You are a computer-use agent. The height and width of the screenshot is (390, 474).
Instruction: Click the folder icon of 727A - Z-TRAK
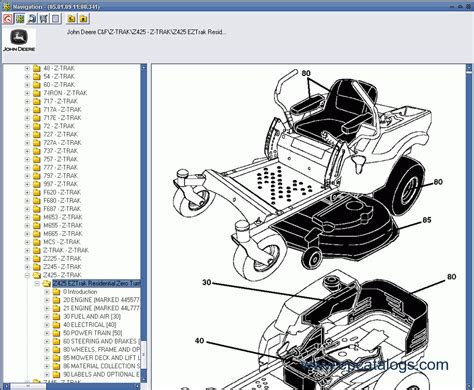[37, 143]
